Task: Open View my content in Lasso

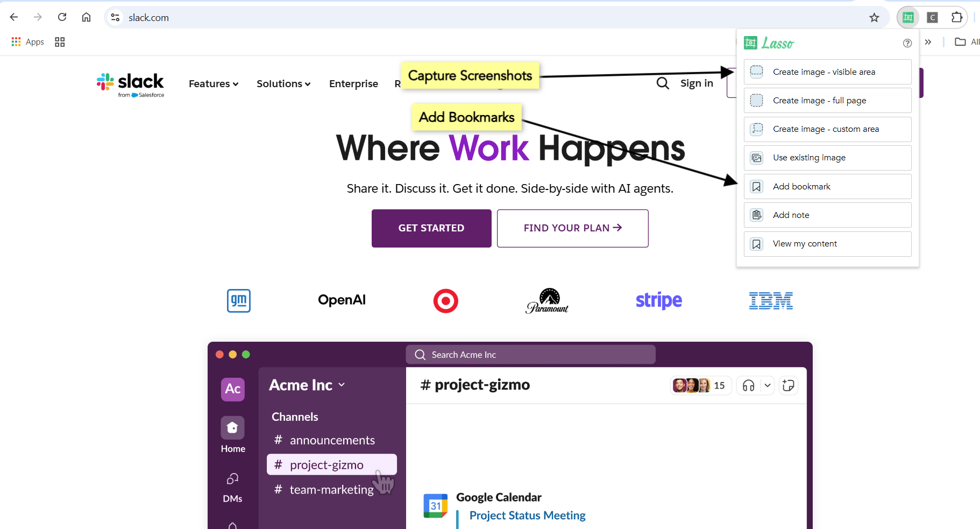Action: coord(827,244)
